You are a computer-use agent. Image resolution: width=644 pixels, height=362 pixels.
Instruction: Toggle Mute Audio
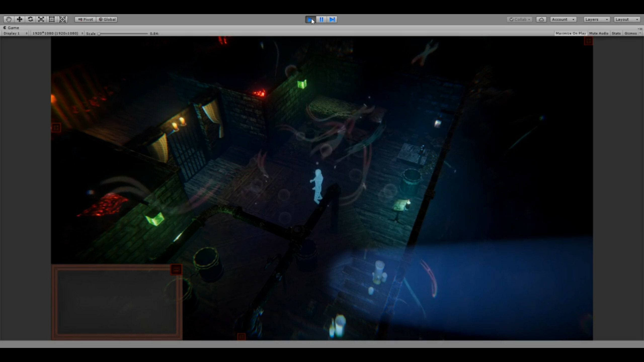click(x=599, y=33)
